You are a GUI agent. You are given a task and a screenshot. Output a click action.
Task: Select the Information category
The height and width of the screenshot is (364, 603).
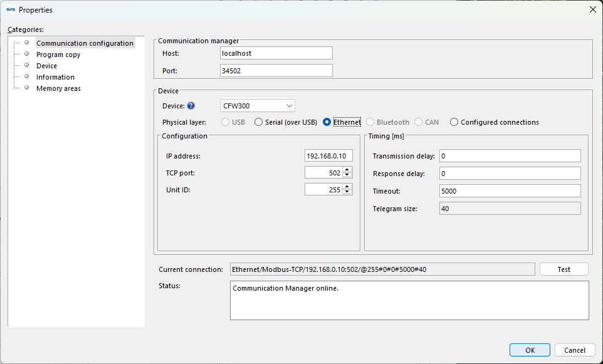click(55, 76)
